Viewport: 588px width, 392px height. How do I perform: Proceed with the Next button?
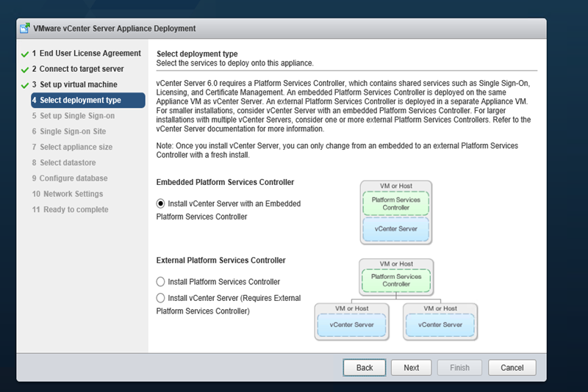pyautogui.click(x=411, y=368)
